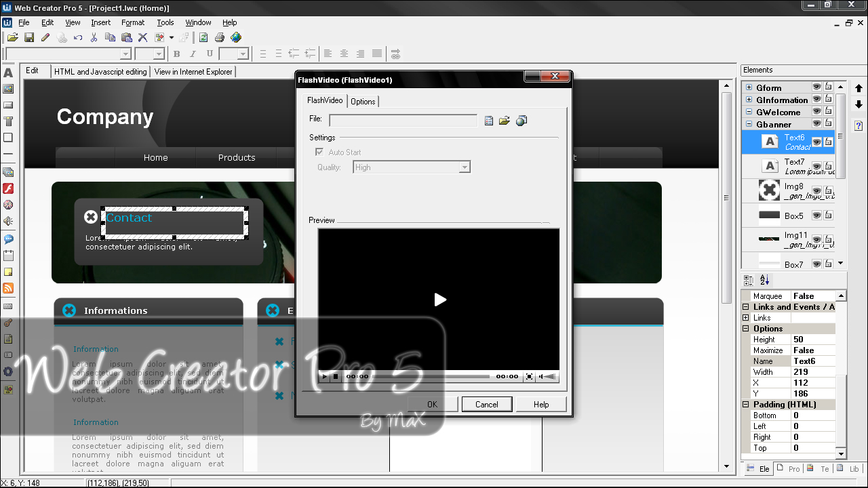Open the File menu
The image size is (868, 488).
[x=24, y=22]
